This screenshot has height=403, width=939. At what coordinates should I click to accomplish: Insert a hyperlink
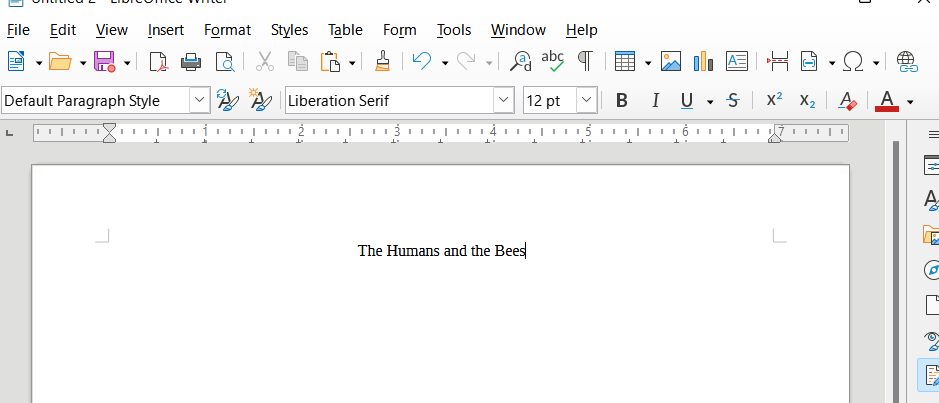907,61
